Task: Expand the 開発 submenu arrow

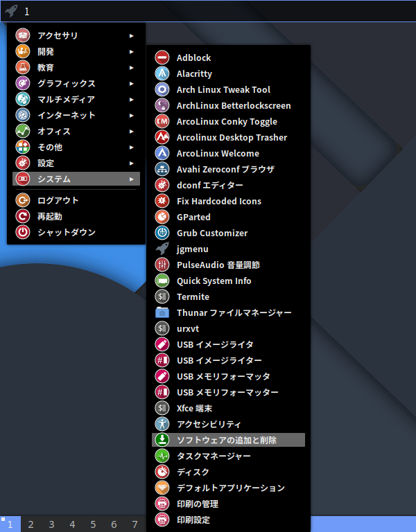Action: tap(132, 51)
